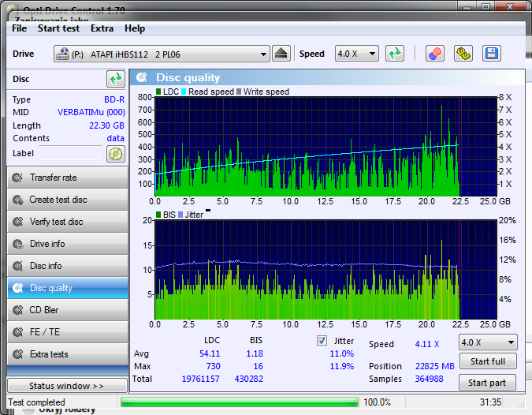
Task: Click the eraser icon to erase disc
Action: click(434, 54)
